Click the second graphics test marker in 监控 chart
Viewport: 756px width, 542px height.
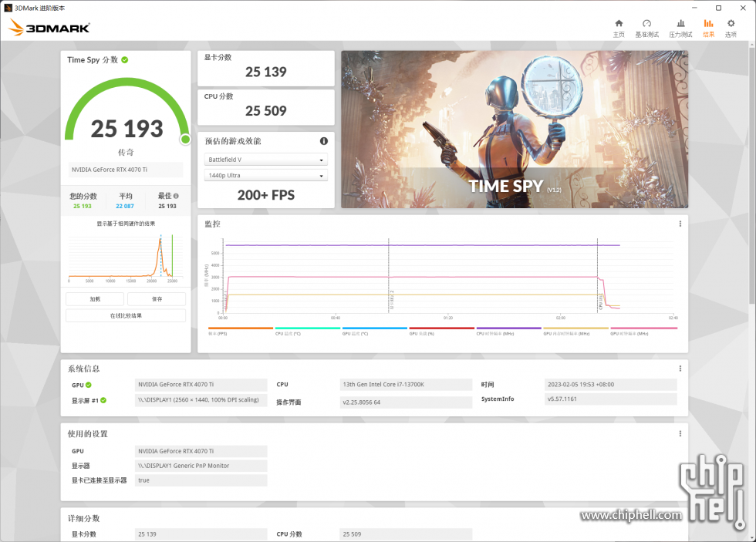[389, 275]
